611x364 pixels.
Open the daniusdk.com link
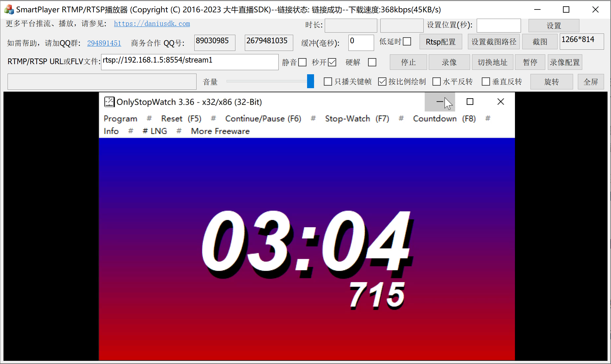point(152,24)
